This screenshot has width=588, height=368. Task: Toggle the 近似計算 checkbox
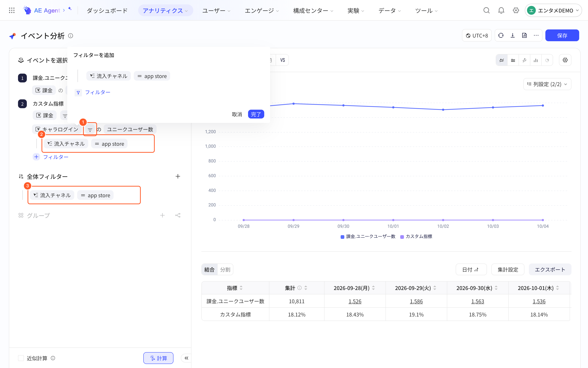click(21, 358)
